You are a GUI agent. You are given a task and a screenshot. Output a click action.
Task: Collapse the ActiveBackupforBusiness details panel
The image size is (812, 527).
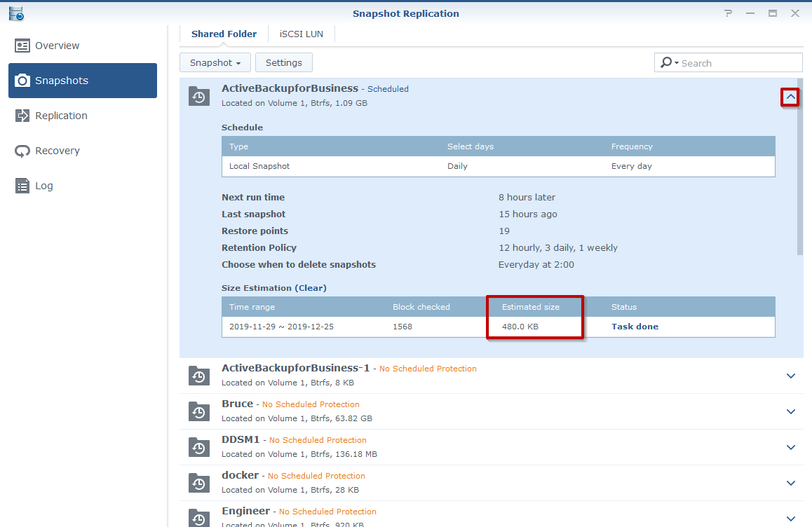click(x=790, y=97)
